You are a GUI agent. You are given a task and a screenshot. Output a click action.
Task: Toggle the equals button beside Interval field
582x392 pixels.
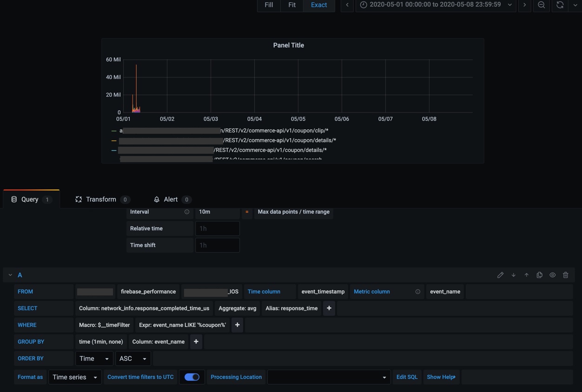247,211
